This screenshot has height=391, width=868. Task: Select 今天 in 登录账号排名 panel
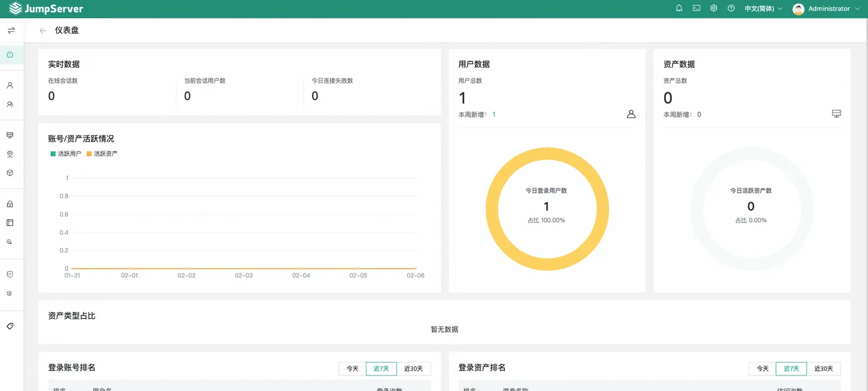(x=352, y=369)
